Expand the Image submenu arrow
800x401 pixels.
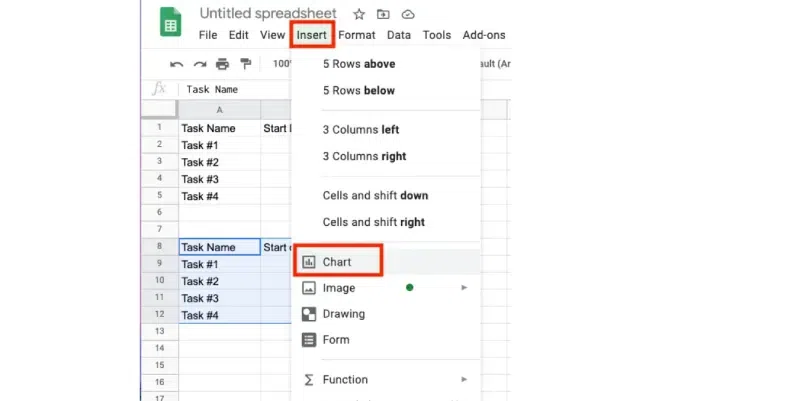click(464, 288)
